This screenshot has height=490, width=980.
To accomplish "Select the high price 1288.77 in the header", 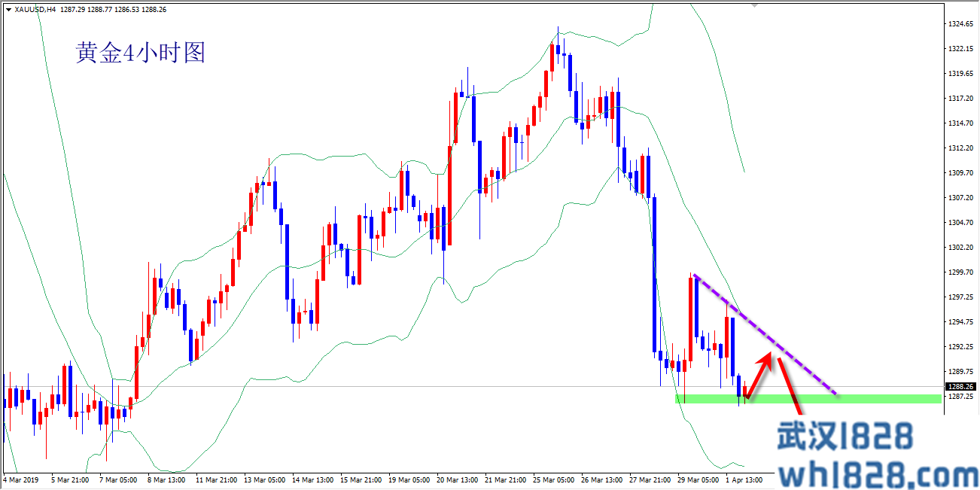I will click(x=100, y=9).
